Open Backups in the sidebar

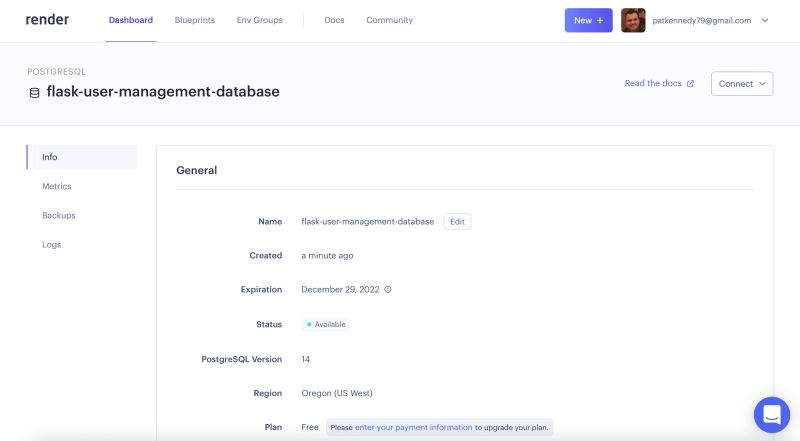tap(59, 215)
